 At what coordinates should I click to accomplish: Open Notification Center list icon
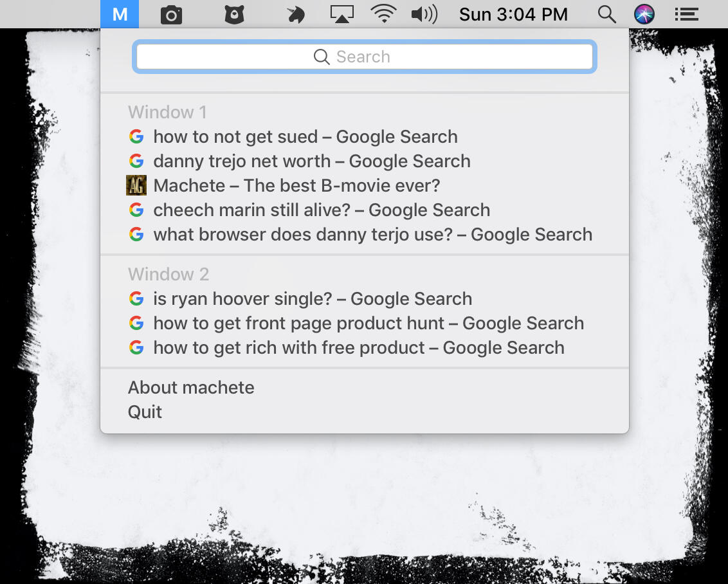tap(686, 14)
